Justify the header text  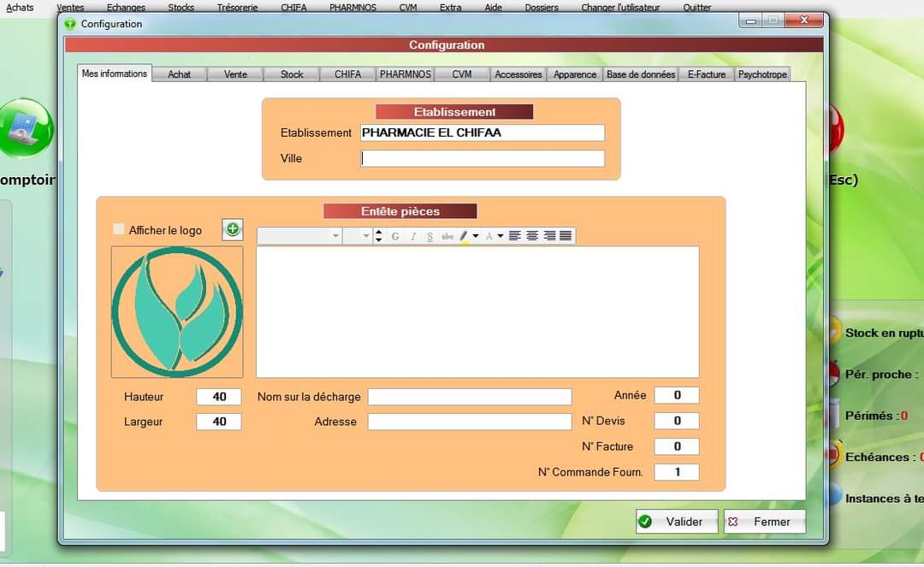566,235
